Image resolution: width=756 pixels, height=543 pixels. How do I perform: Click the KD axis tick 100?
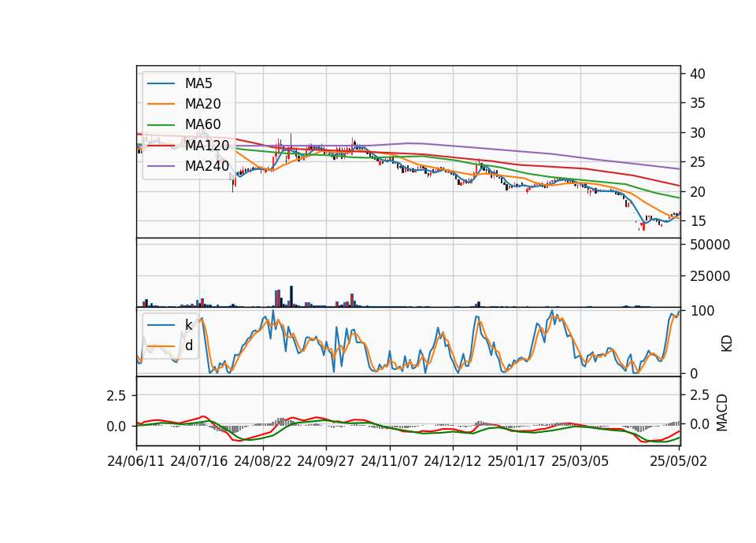tap(702, 311)
